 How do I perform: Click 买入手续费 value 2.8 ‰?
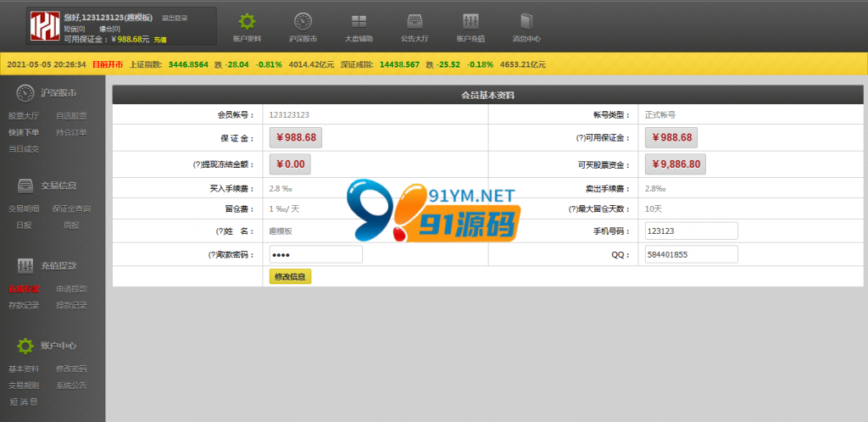[281, 189]
